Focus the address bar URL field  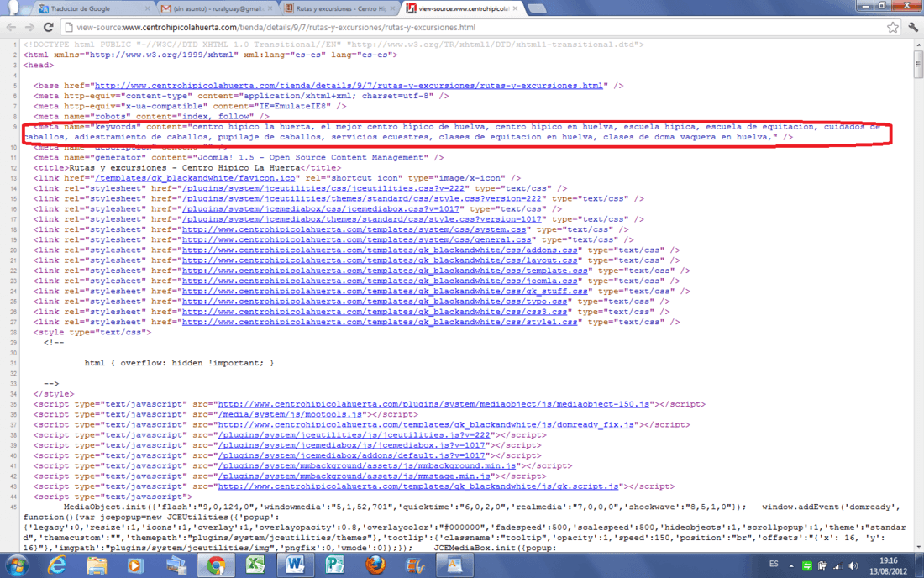click(x=471, y=27)
